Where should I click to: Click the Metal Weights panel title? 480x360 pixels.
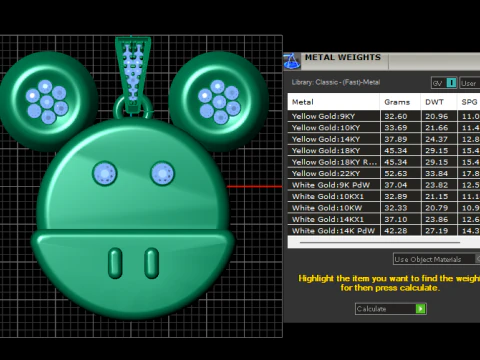[x=343, y=57]
